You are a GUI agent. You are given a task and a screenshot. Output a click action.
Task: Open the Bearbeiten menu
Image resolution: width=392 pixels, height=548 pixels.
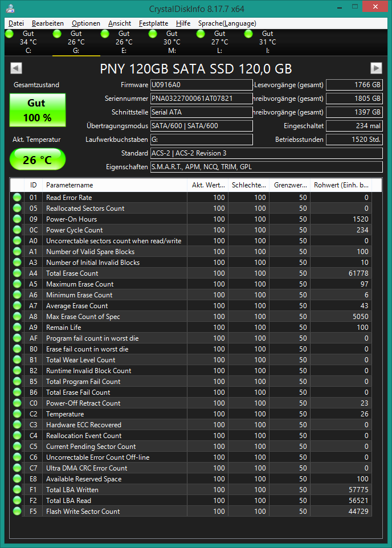47,23
